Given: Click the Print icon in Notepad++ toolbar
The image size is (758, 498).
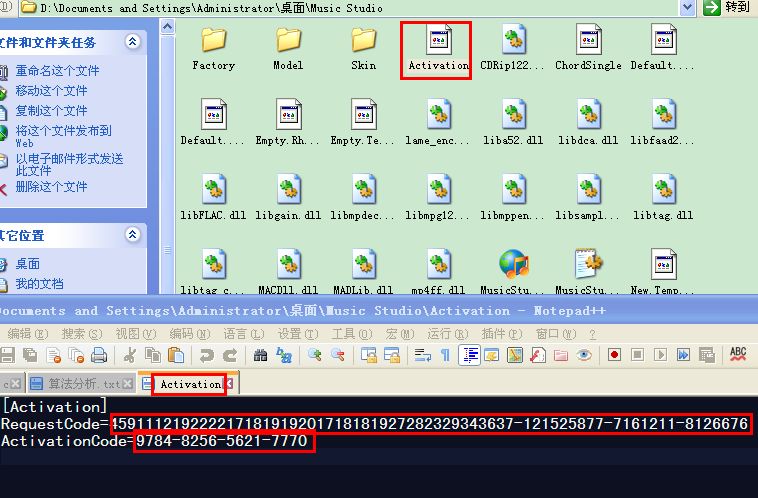Looking at the screenshot, I should click(99, 355).
